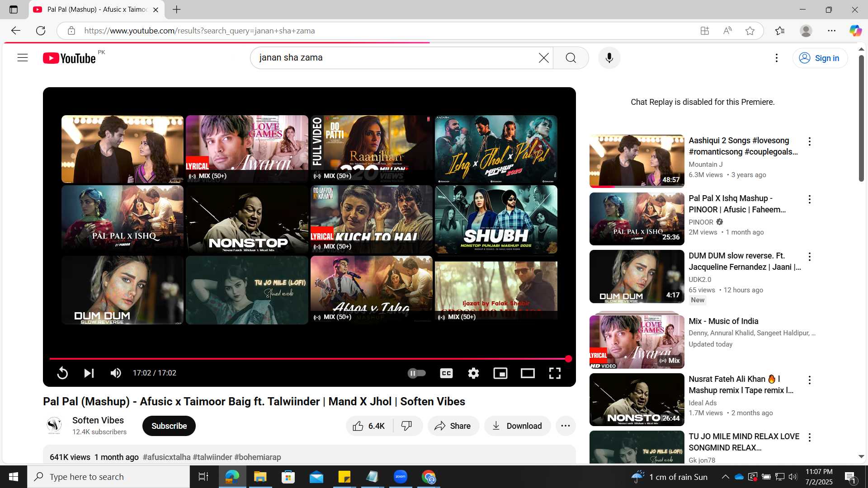Dislike the video

tap(407, 426)
